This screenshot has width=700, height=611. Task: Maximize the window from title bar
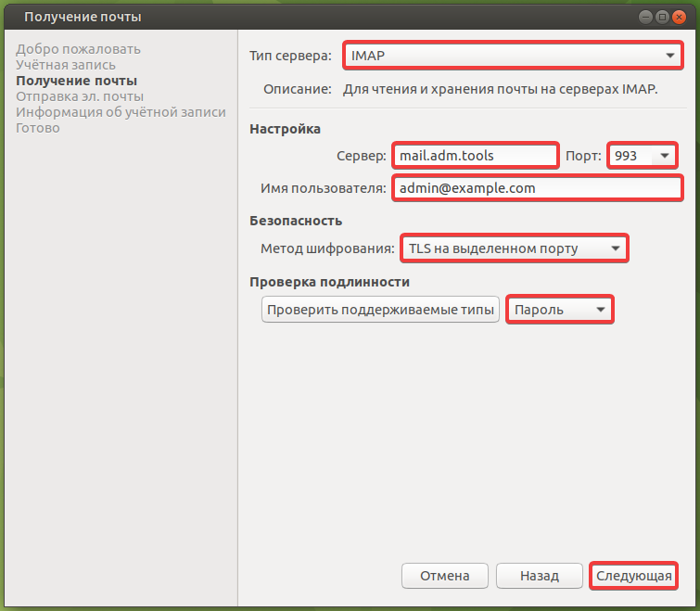pos(663,17)
